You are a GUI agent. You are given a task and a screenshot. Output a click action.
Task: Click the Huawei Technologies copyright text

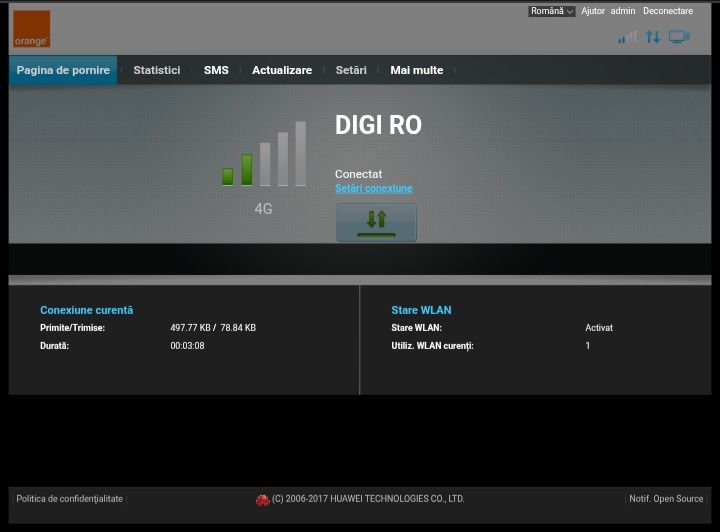(x=368, y=499)
